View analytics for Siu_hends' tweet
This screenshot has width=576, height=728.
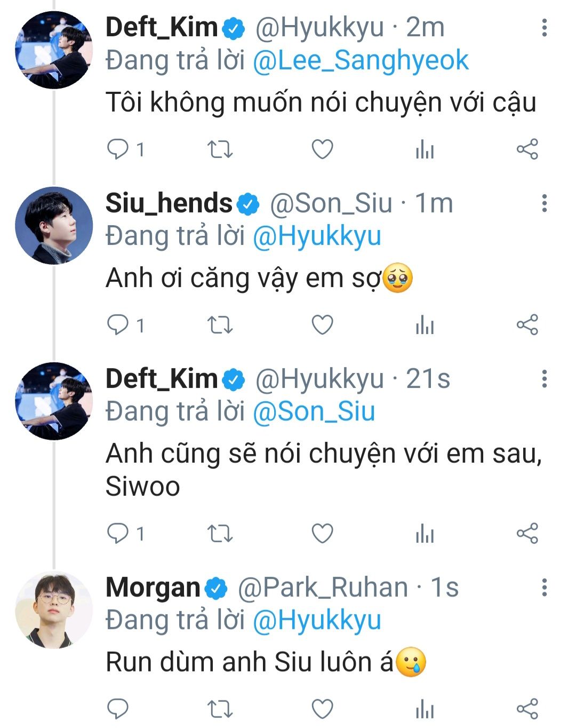tap(425, 325)
